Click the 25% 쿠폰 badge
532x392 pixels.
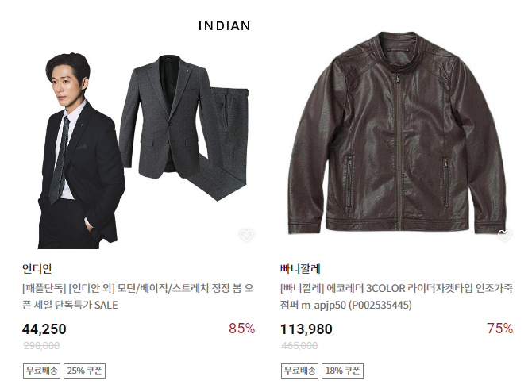pyautogui.click(x=85, y=371)
